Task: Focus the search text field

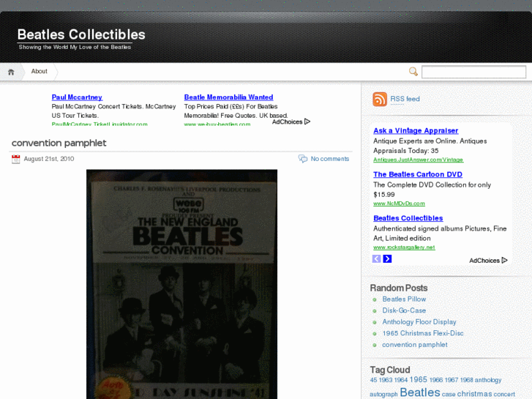Action: [473, 72]
